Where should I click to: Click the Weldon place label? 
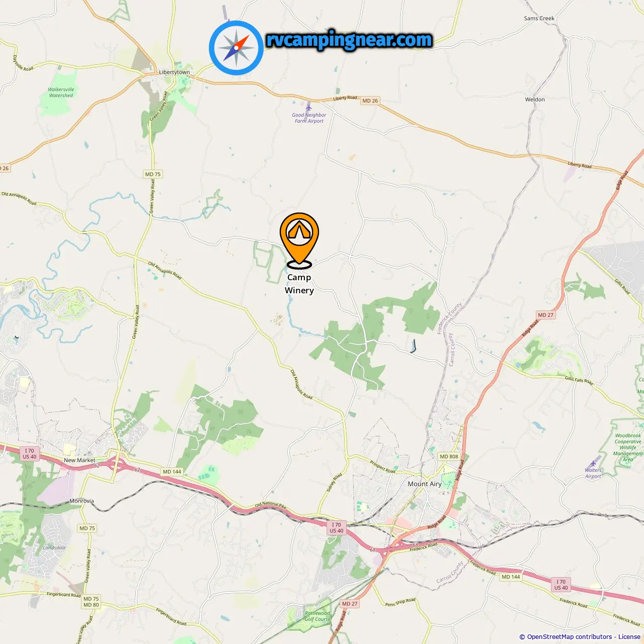pos(535,99)
